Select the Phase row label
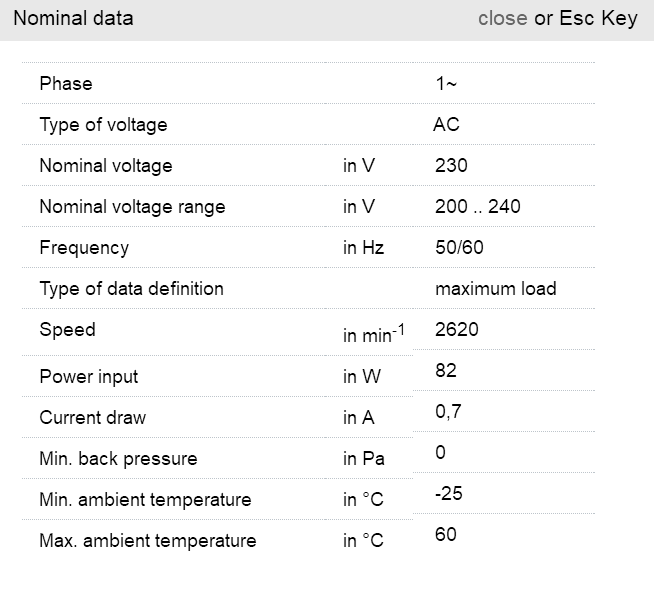This screenshot has width=654, height=594. [66, 84]
